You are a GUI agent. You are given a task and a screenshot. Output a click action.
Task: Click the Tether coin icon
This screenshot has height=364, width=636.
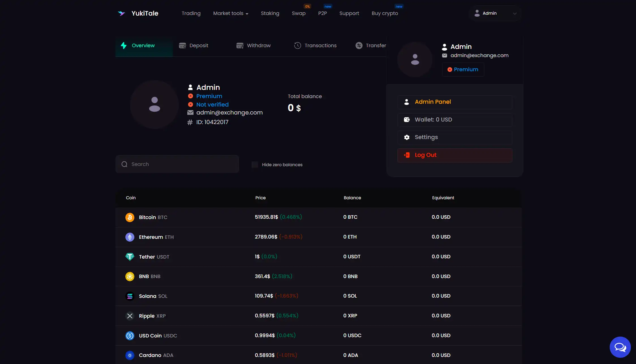pos(130,257)
